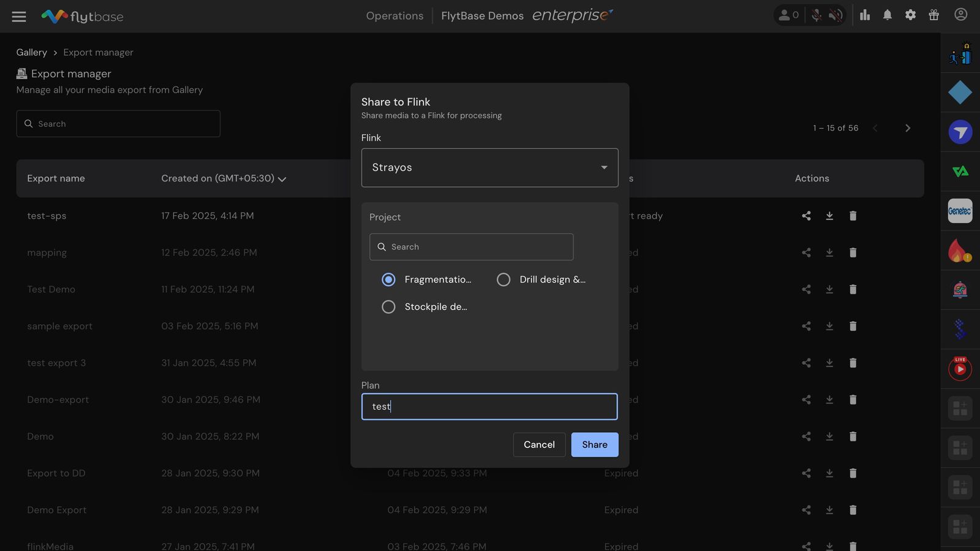Image resolution: width=980 pixels, height=551 pixels.
Task: Click the FlytBase Demos organization name
Action: pos(482,16)
